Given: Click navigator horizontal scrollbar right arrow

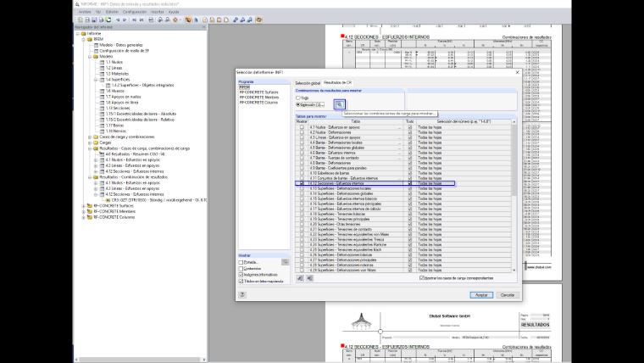Looking at the screenshot, I should (204, 360).
